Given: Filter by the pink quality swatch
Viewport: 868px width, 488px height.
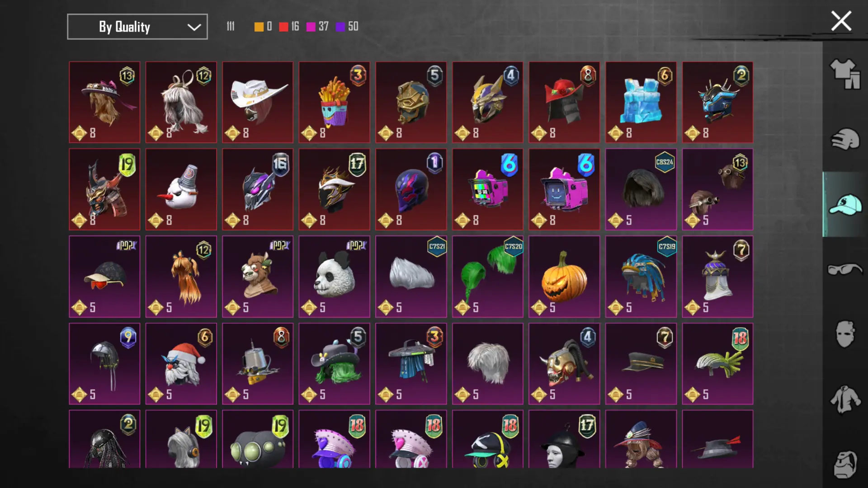Looking at the screenshot, I should [x=311, y=27].
